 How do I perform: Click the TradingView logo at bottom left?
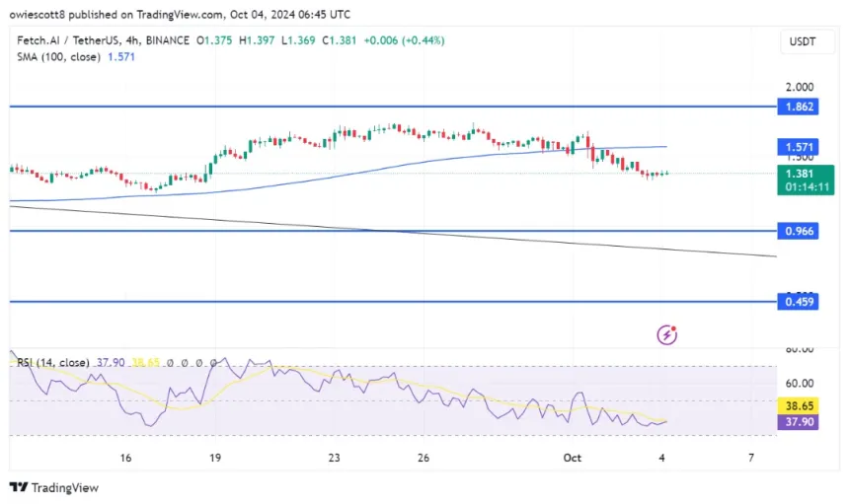[x=54, y=487]
